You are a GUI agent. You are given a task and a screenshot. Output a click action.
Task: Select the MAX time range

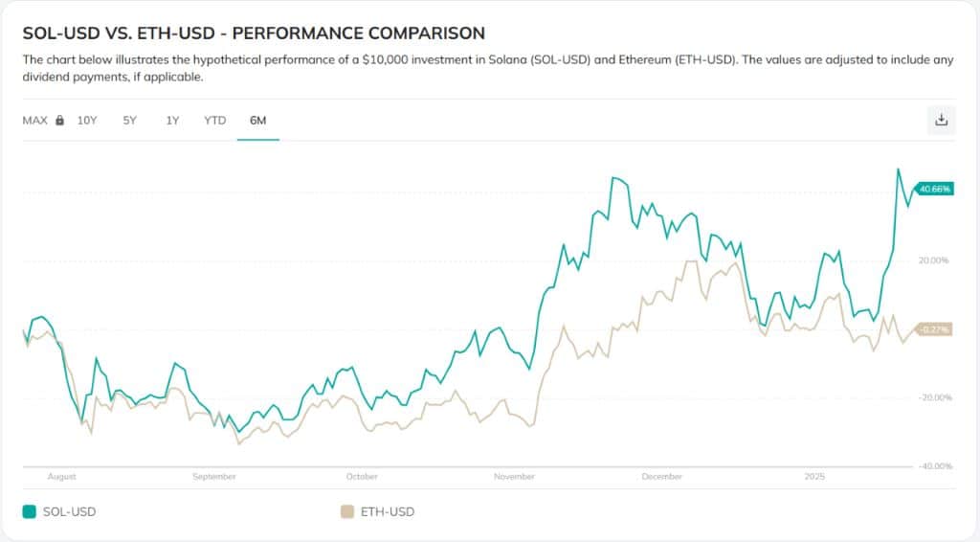coord(35,120)
